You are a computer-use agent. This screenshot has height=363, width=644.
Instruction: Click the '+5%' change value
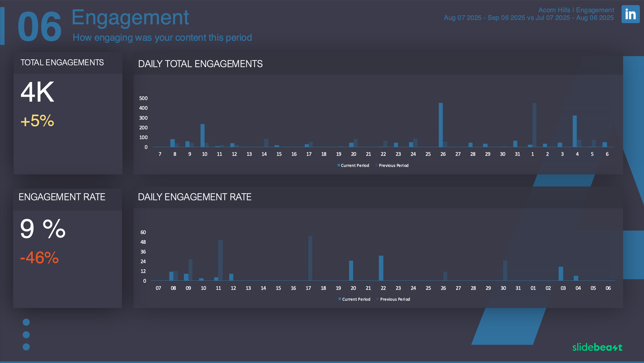pos(37,121)
